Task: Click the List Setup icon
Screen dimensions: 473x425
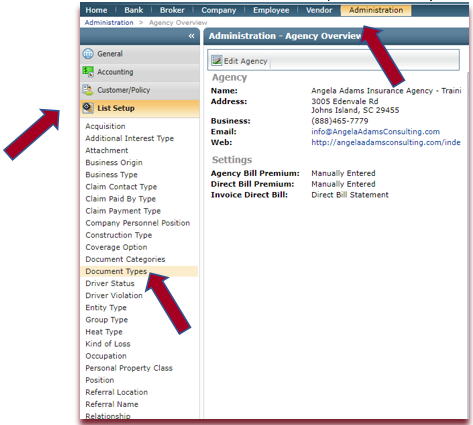Action: pos(88,108)
